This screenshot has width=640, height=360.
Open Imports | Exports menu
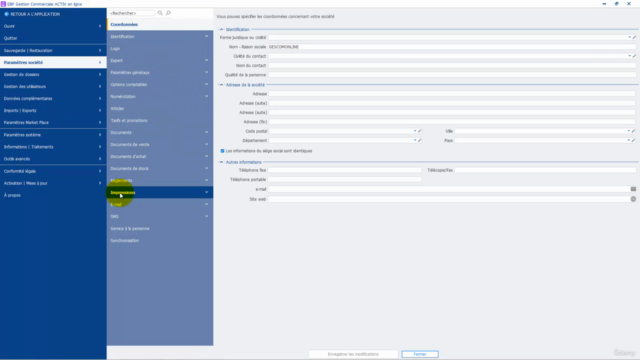click(53, 111)
